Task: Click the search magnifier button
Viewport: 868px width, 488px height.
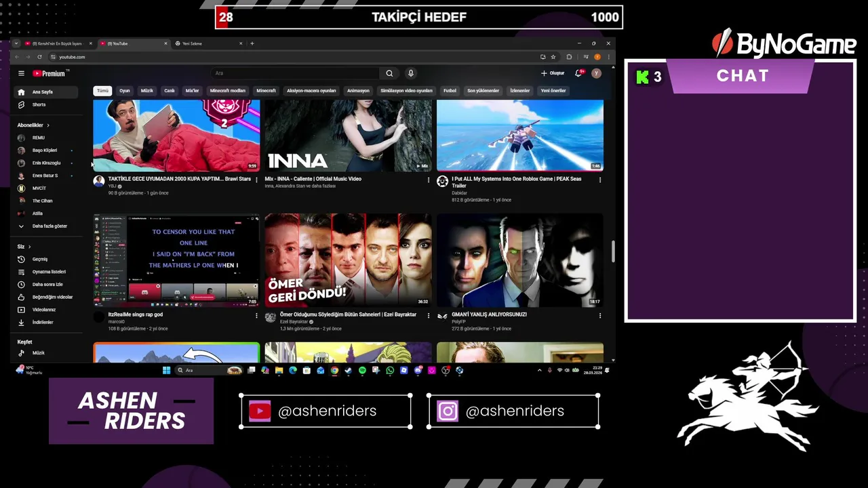Action: [x=389, y=73]
